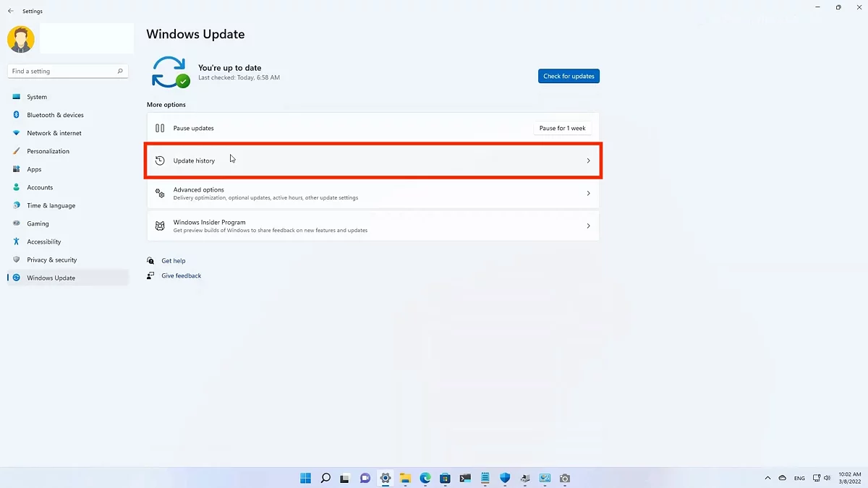Expand Advanced options with its chevron
The width and height of the screenshot is (868, 488).
[x=588, y=193]
